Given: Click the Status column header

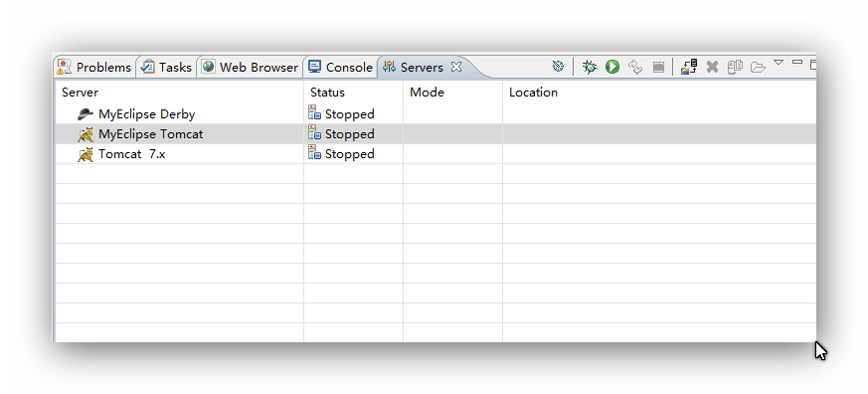Looking at the screenshot, I should pos(327,92).
